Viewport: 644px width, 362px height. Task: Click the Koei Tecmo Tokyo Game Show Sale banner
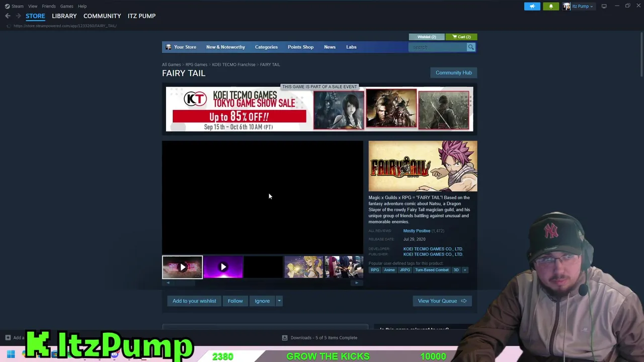click(319, 109)
